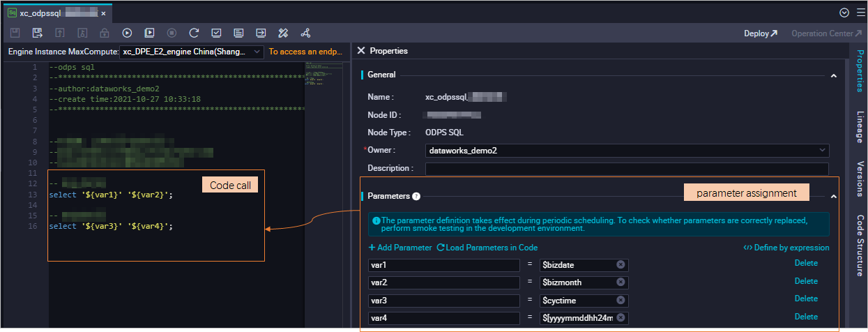This screenshot has height=332, width=868.
Task: Open the tab list dropdown at top right
Action: click(844, 13)
